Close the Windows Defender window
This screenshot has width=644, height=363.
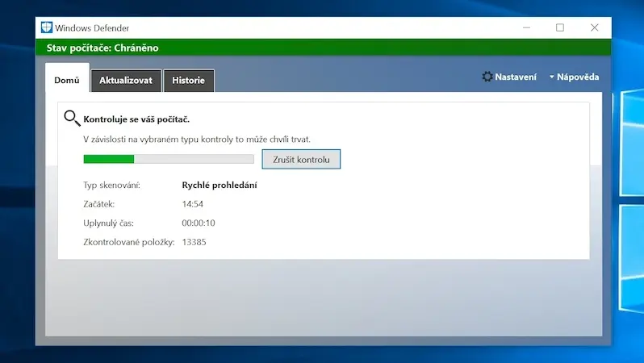coord(594,27)
